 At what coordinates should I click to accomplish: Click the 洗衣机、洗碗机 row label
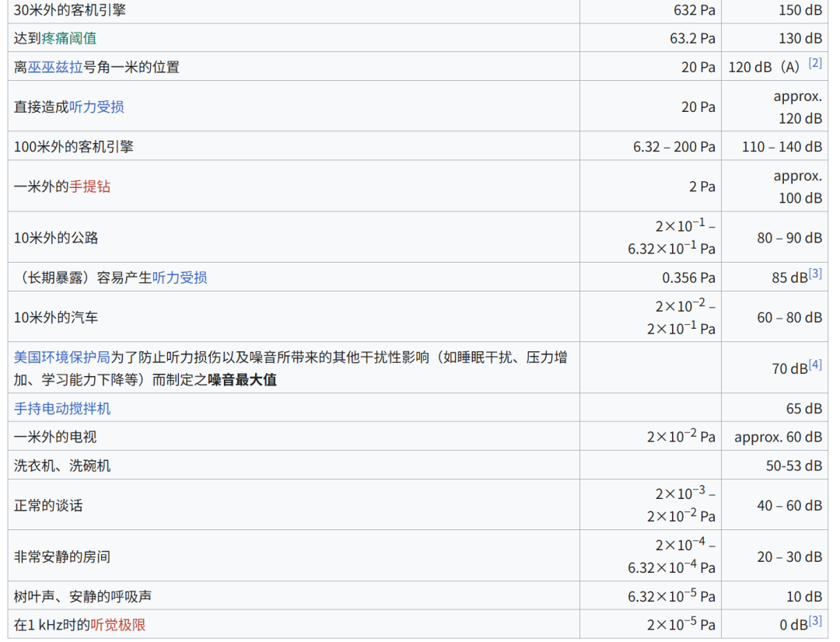(62, 466)
